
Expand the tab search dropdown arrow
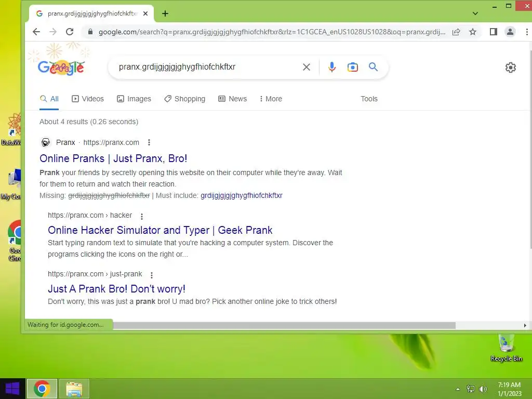point(475,14)
